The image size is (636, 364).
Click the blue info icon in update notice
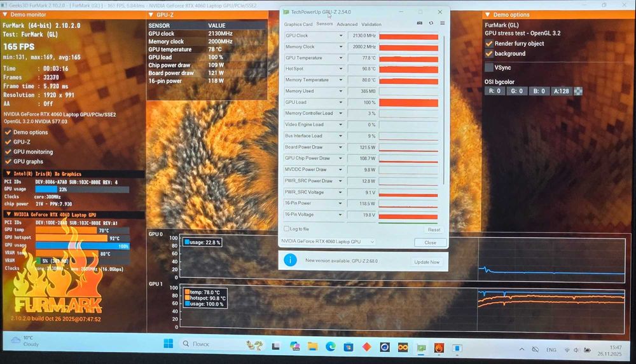pos(290,260)
